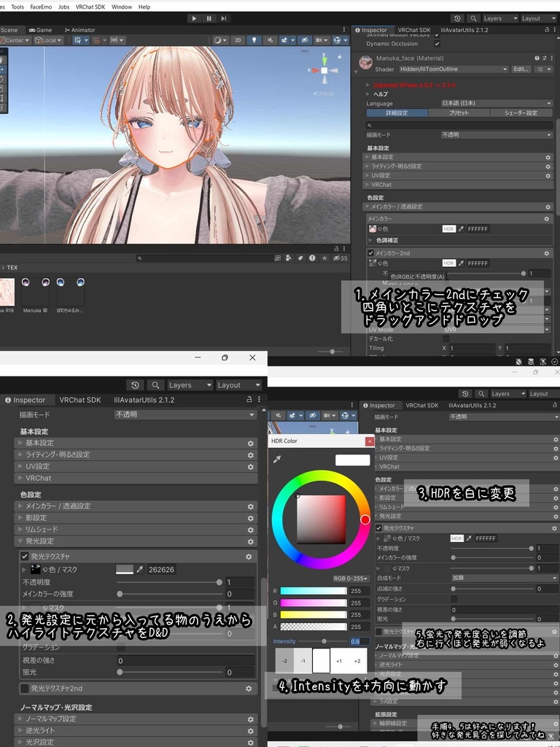
Task: Click the grid snapping icon in Scene toolbar
Action: pyautogui.click(x=98, y=41)
